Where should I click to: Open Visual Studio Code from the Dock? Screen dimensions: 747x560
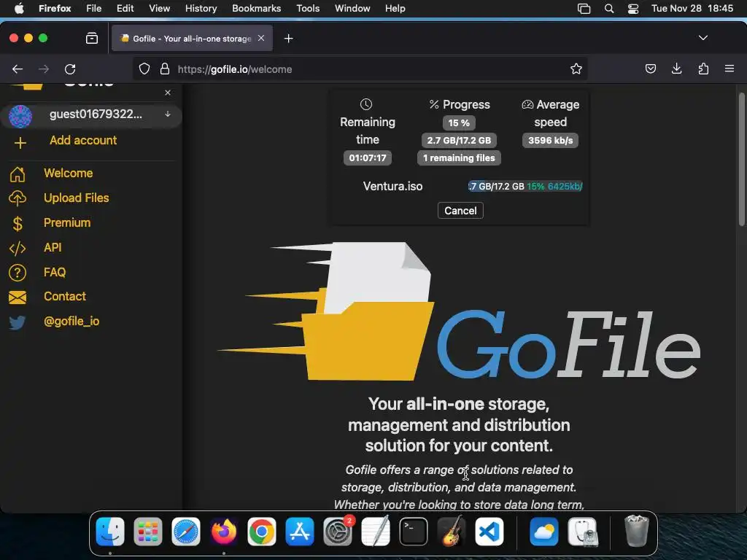coord(489,532)
